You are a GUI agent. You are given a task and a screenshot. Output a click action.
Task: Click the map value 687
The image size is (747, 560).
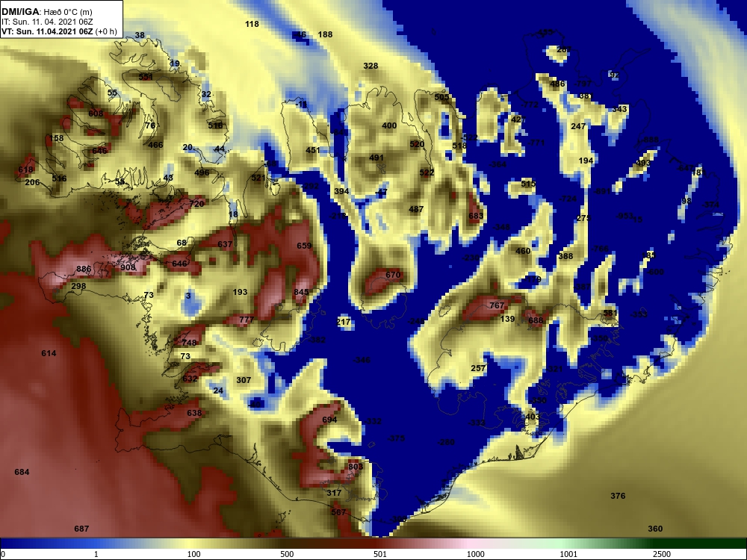click(81, 529)
